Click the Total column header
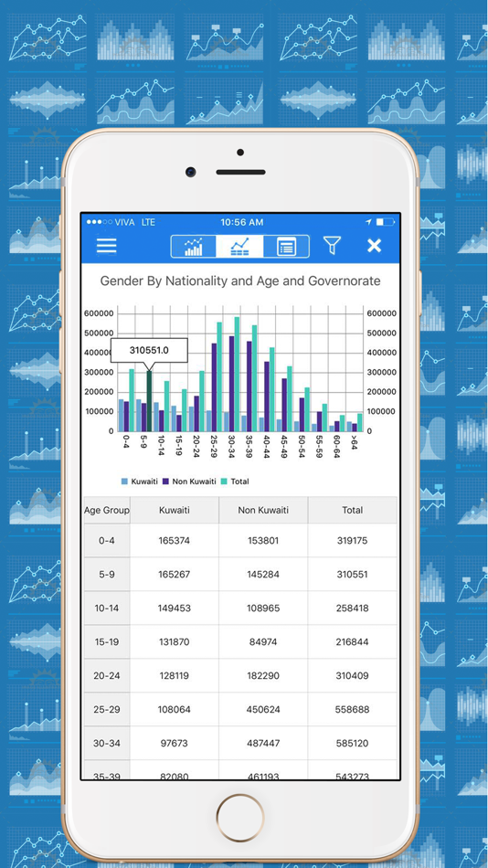 [x=352, y=511]
